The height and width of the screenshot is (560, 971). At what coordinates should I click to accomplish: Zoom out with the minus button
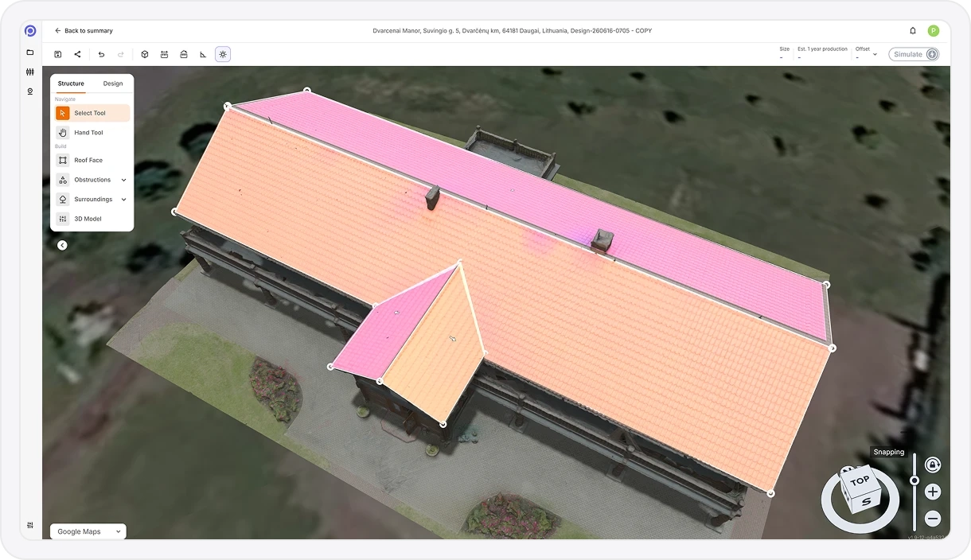[x=934, y=519]
